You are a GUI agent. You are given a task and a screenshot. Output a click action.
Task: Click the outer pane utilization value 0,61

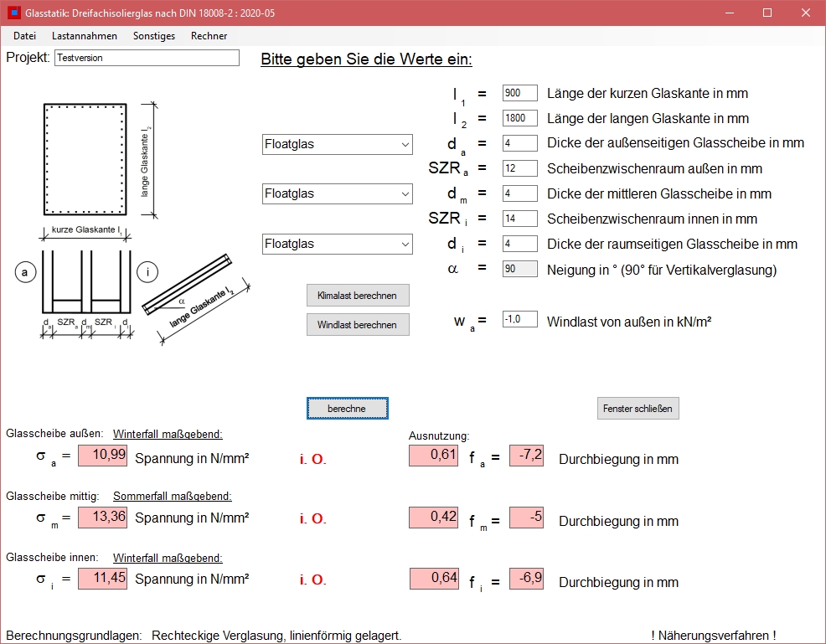coord(434,456)
